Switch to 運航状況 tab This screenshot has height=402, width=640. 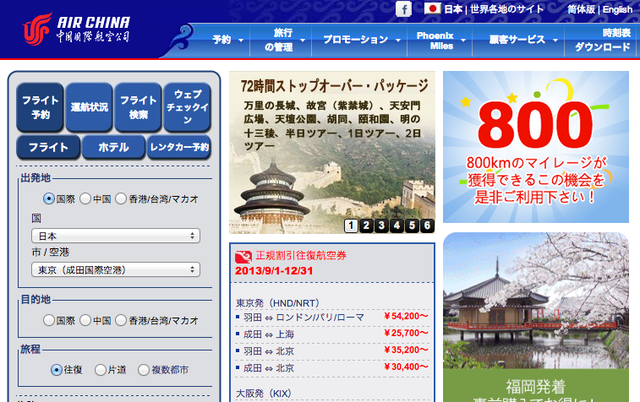(89, 107)
